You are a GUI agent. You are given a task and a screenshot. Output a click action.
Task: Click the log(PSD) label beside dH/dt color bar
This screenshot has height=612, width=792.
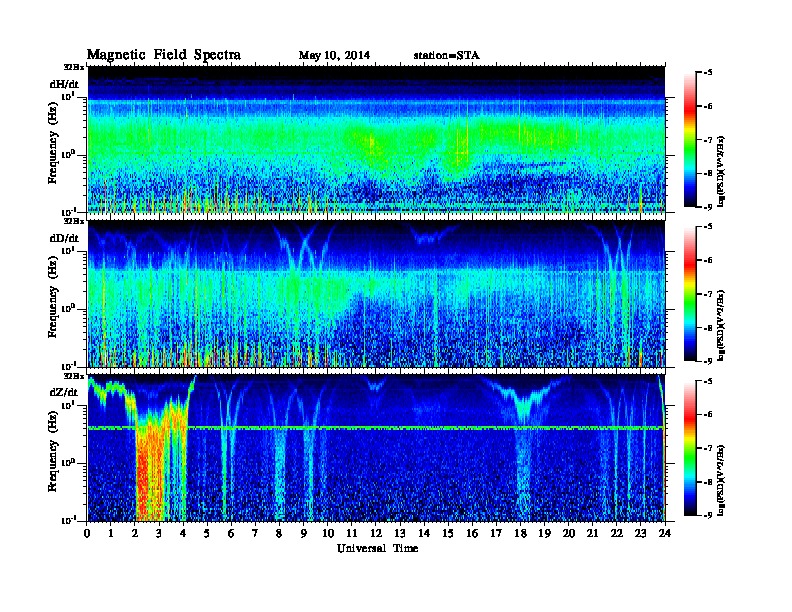[721, 171]
